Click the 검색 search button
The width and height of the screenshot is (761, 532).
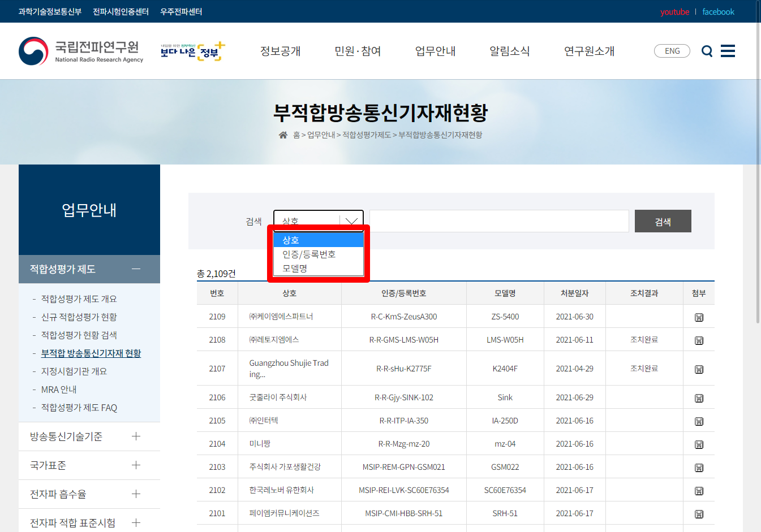[663, 221]
